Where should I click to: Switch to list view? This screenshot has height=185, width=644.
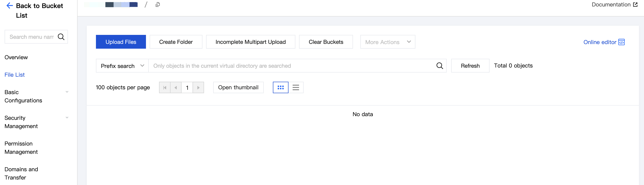coord(296,87)
